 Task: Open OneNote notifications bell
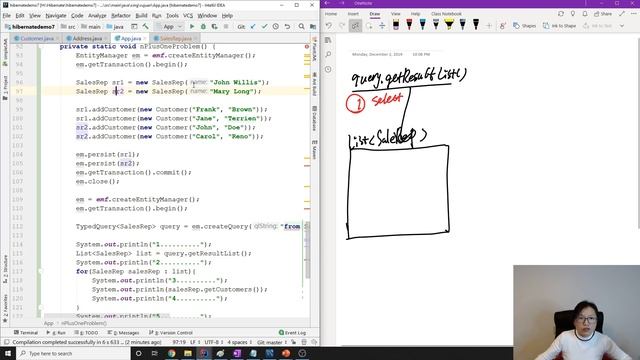click(x=585, y=14)
